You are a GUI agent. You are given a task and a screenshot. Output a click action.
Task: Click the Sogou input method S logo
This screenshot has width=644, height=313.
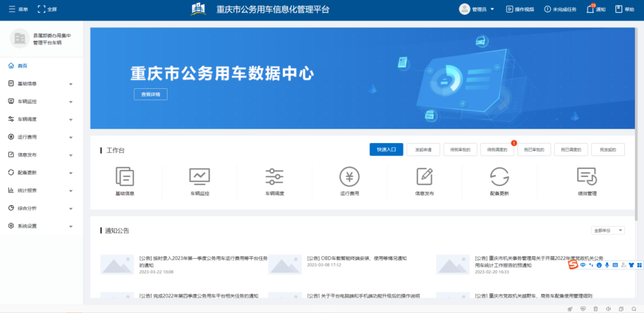573,265
